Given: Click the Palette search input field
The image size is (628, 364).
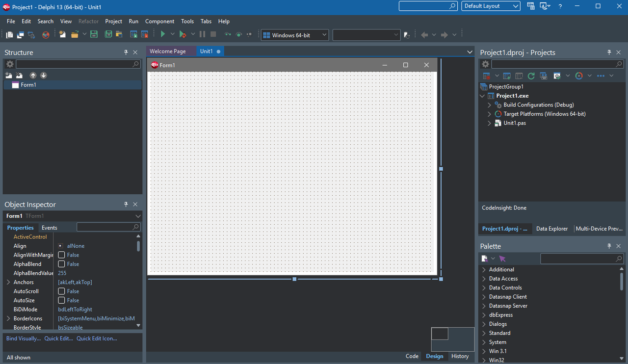Looking at the screenshot, I should point(578,259).
